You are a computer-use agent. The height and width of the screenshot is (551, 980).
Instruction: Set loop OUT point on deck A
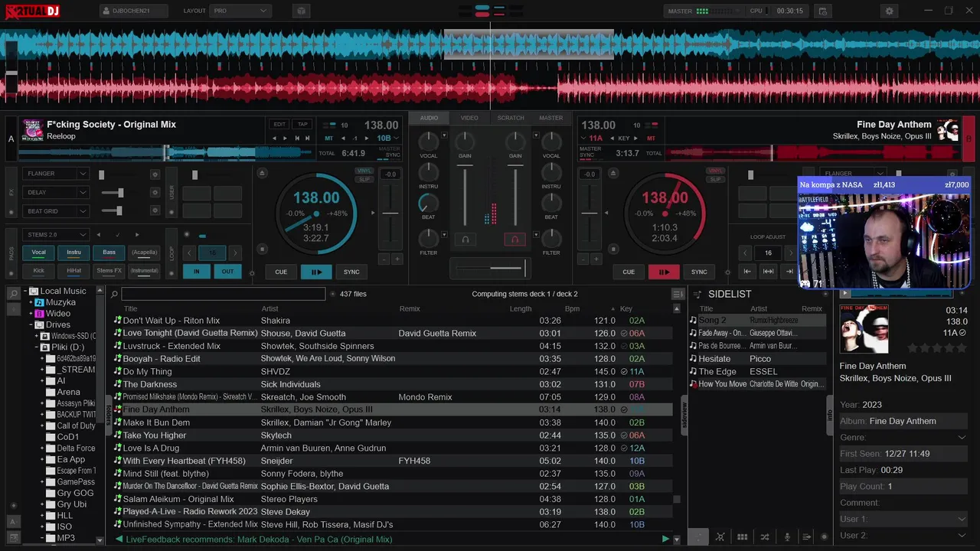(x=227, y=271)
